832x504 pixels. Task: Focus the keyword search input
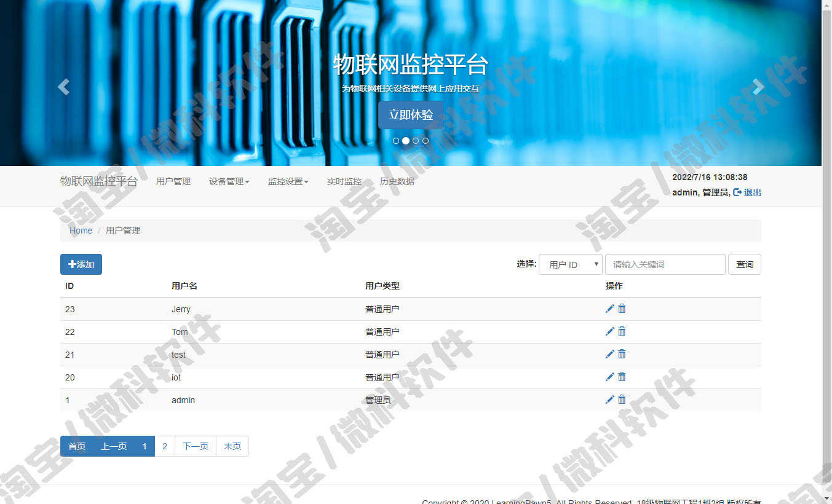pyautogui.click(x=665, y=264)
